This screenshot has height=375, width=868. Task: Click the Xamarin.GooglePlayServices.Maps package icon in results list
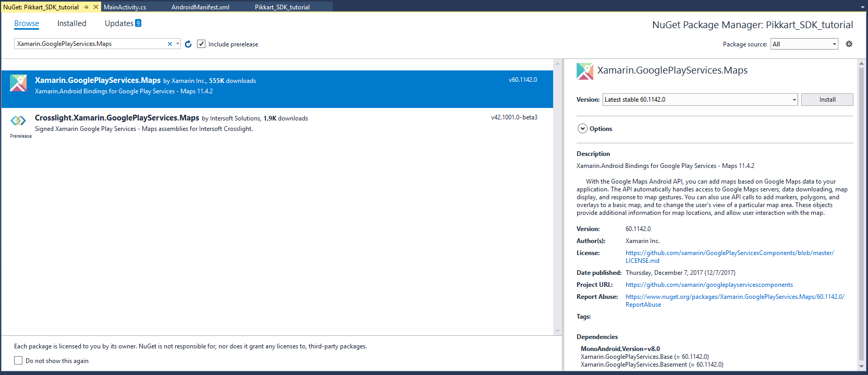18,83
